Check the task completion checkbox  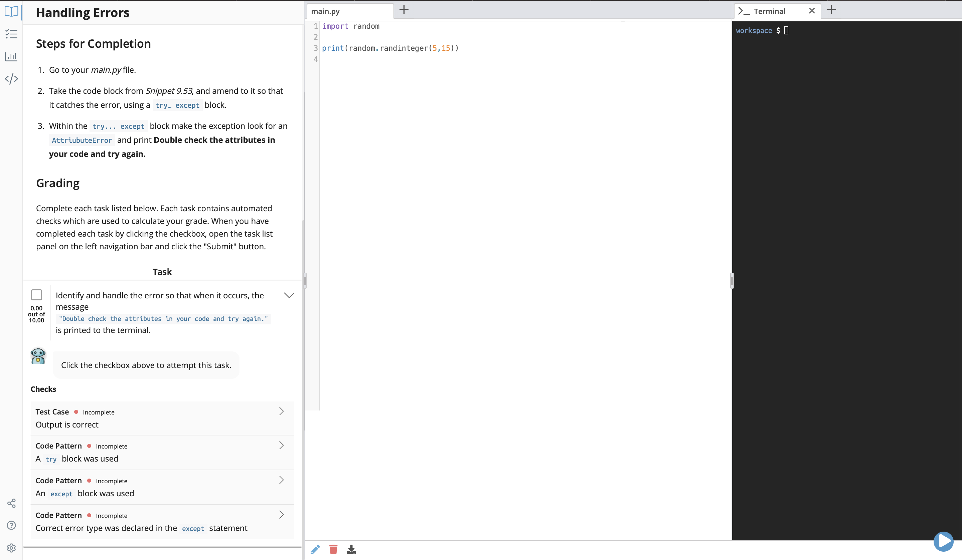point(37,295)
